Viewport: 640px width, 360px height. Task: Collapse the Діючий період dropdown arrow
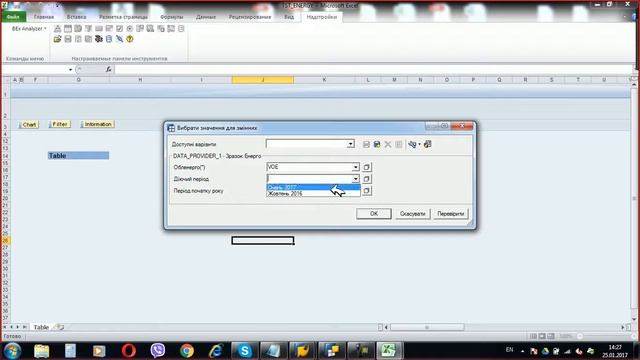356,179
